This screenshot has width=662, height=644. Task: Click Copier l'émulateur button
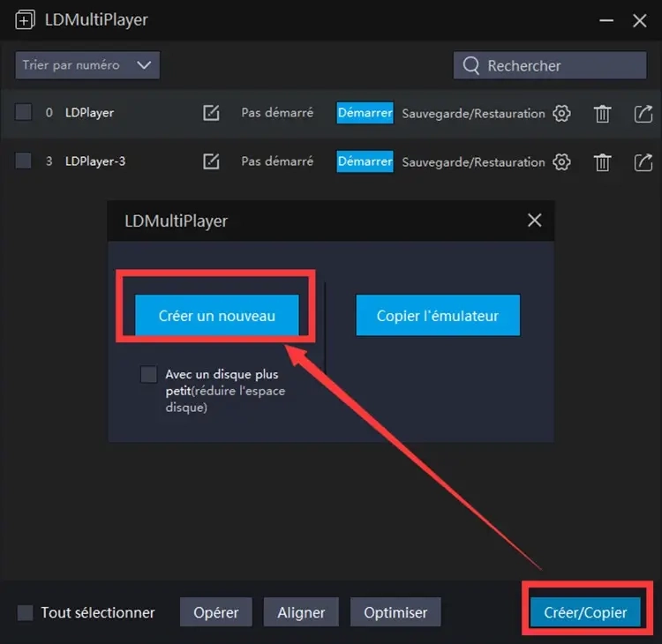point(438,315)
